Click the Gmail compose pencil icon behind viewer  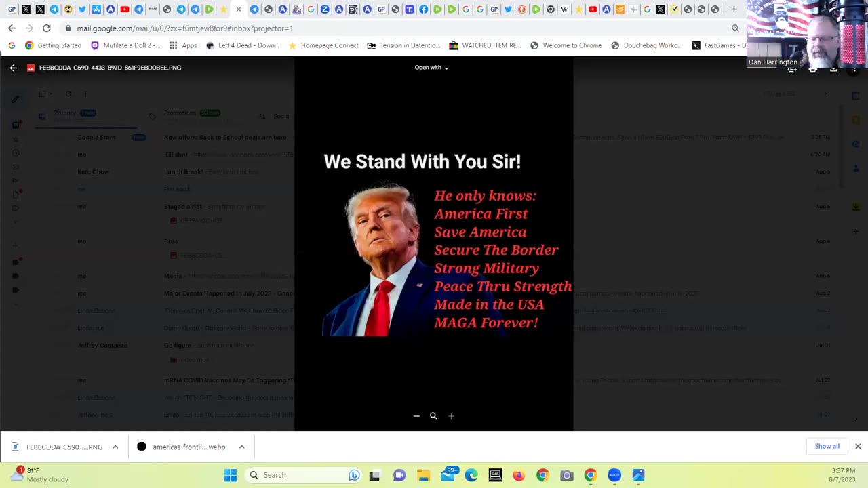[x=16, y=99]
